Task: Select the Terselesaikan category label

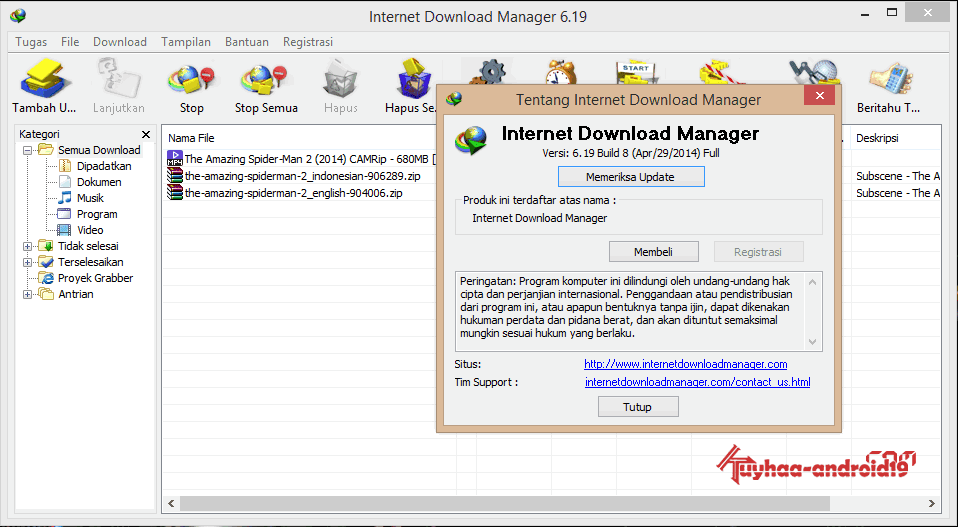Action: tap(90, 262)
